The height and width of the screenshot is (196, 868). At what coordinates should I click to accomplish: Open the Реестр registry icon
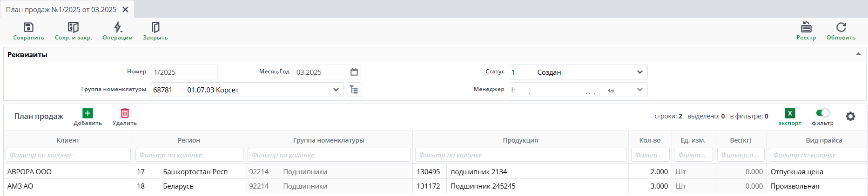[806, 27]
